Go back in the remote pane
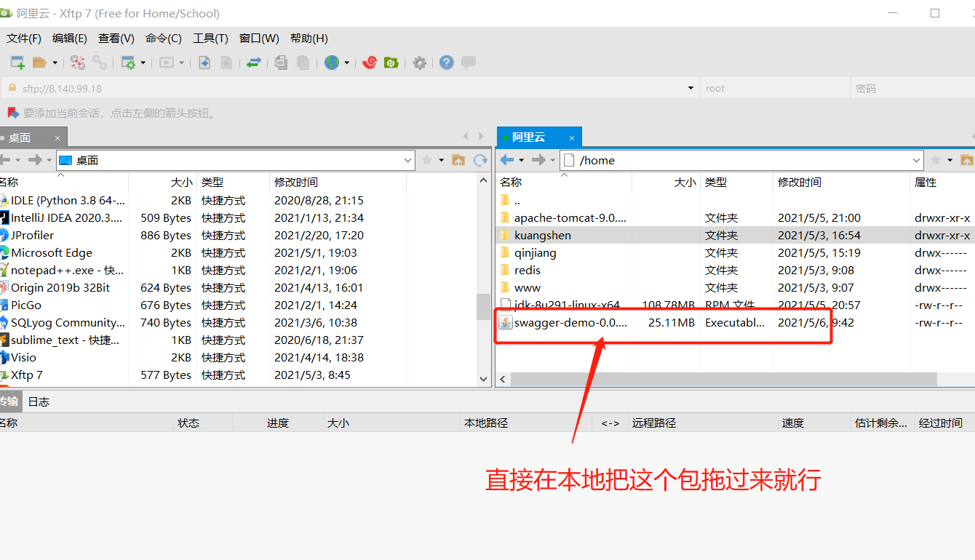Image resolution: width=975 pixels, height=560 pixels. pos(507,160)
